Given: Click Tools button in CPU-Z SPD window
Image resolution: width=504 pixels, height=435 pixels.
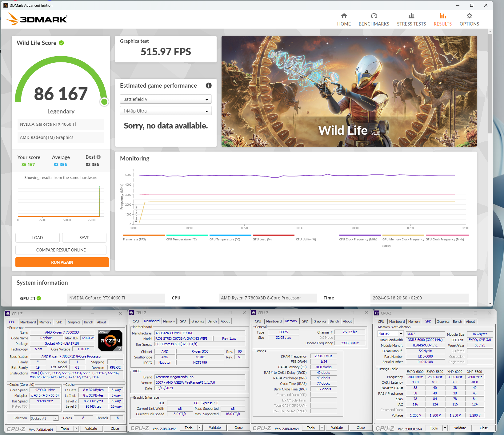Looking at the screenshot, I should (x=434, y=428).
